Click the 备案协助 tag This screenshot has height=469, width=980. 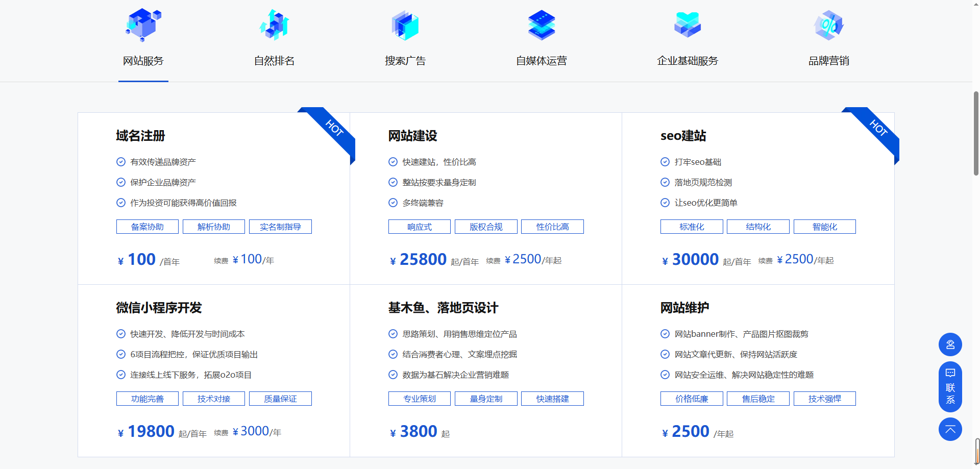tap(148, 227)
